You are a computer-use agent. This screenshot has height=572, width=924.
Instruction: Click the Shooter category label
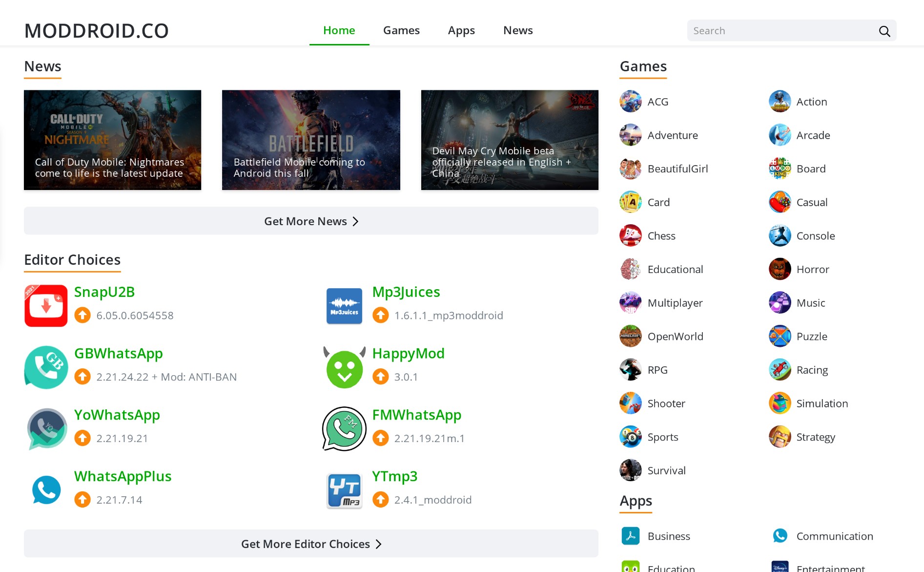coord(666,403)
